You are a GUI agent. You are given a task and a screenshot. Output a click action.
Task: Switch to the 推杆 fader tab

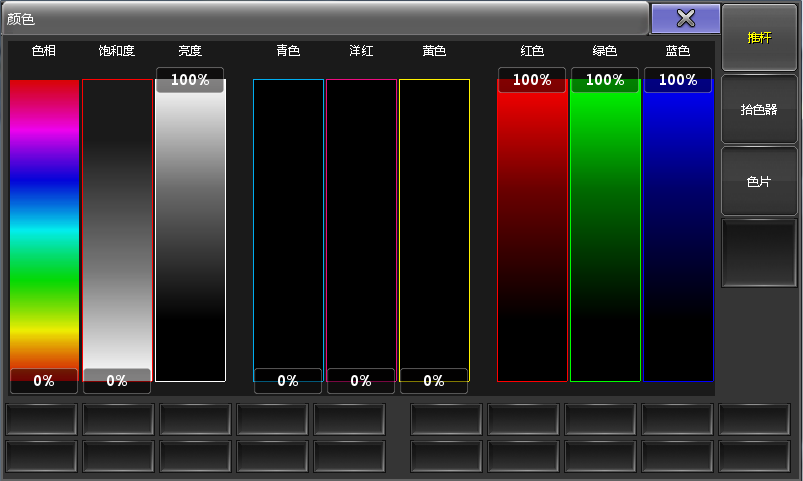tap(759, 38)
